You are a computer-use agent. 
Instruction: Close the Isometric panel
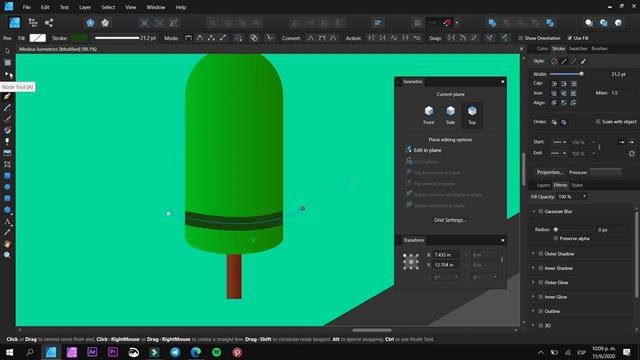click(x=502, y=82)
